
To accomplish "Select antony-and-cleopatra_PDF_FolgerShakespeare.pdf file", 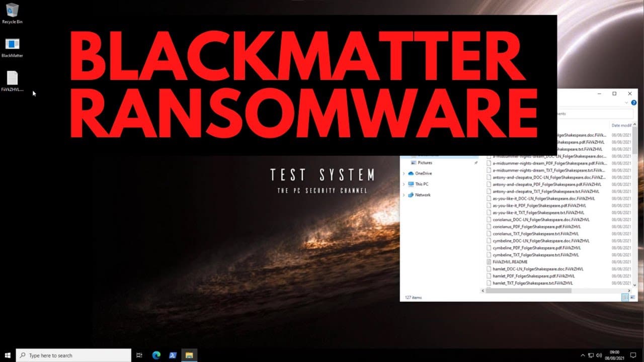I will (544, 185).
